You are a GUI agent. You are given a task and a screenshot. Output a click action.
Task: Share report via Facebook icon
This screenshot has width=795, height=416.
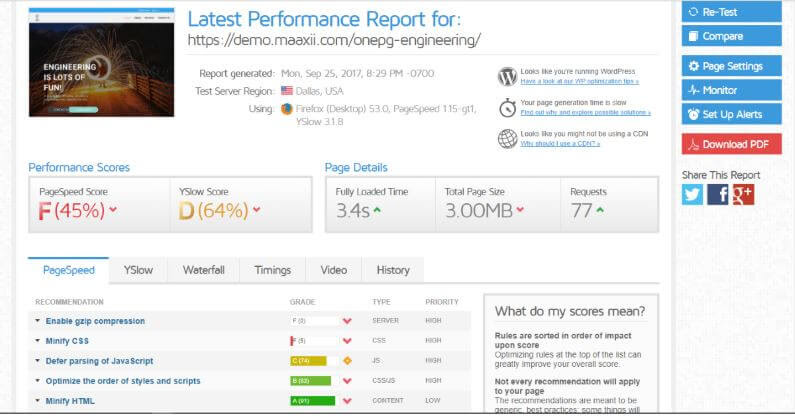717,195
